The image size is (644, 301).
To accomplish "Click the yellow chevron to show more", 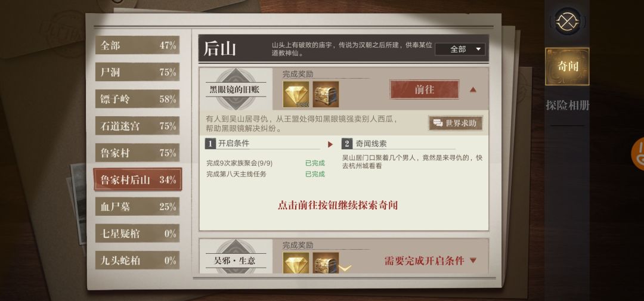I will 345,268.
